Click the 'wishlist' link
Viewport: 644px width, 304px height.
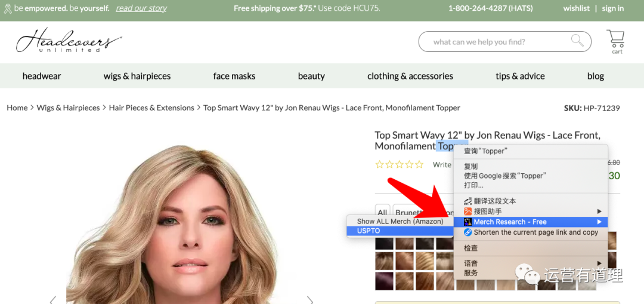576,8
